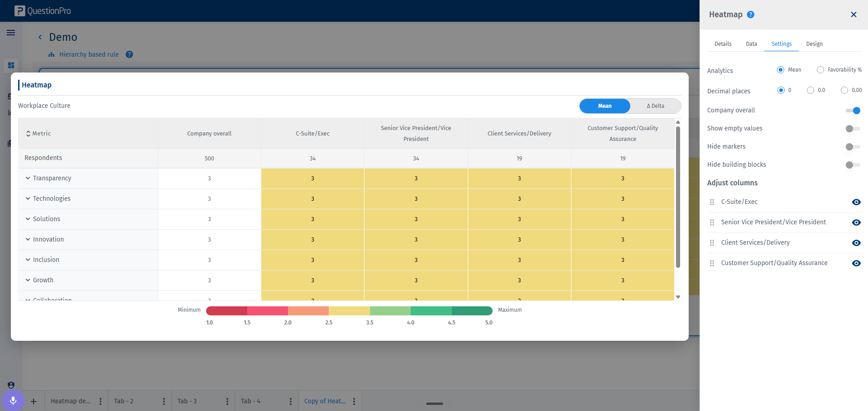Open options menu for Copy of Heat... tab
The height and width of the screenshot is (411, 868).
tap(354, 401)
